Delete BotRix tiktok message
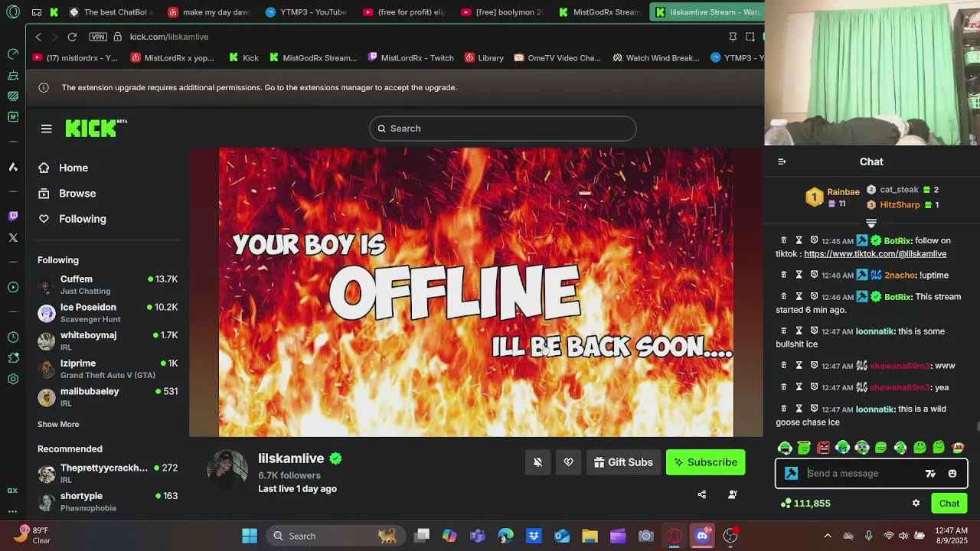The width and height of the screenshot is (980, 551). [783, 240]
